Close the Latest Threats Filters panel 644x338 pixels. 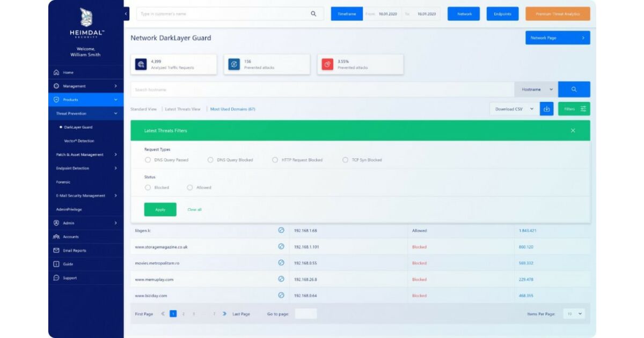point(573,130)
